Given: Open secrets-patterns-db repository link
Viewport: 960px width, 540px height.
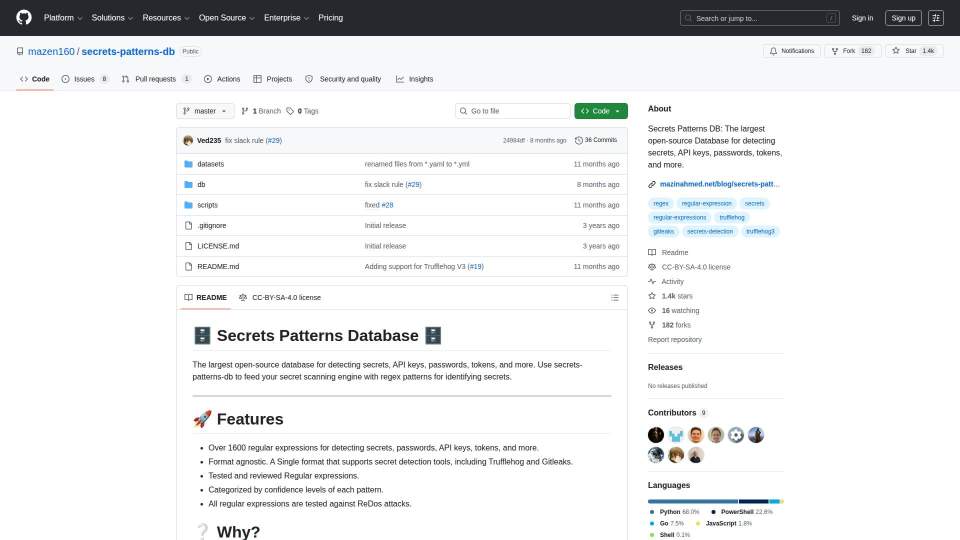Looking at the screenshot, I should [128, 51].
